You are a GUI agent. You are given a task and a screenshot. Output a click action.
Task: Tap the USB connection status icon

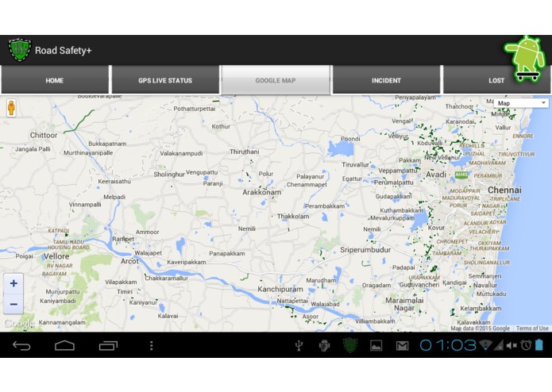click(x=299, y=346)
